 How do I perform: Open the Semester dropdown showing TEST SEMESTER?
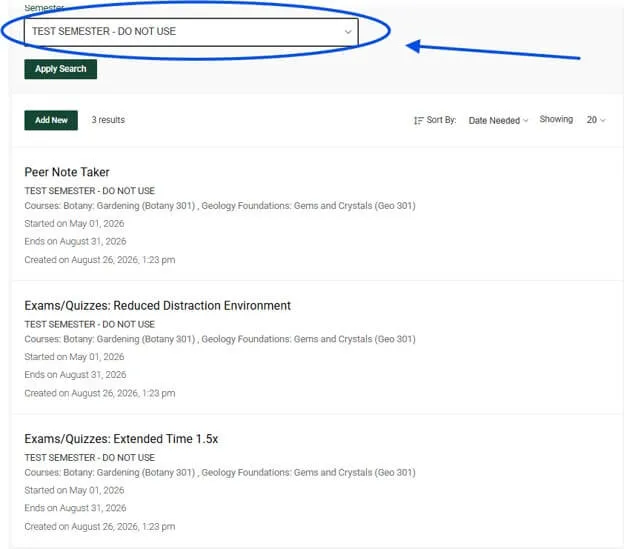[x=191, y=32]
